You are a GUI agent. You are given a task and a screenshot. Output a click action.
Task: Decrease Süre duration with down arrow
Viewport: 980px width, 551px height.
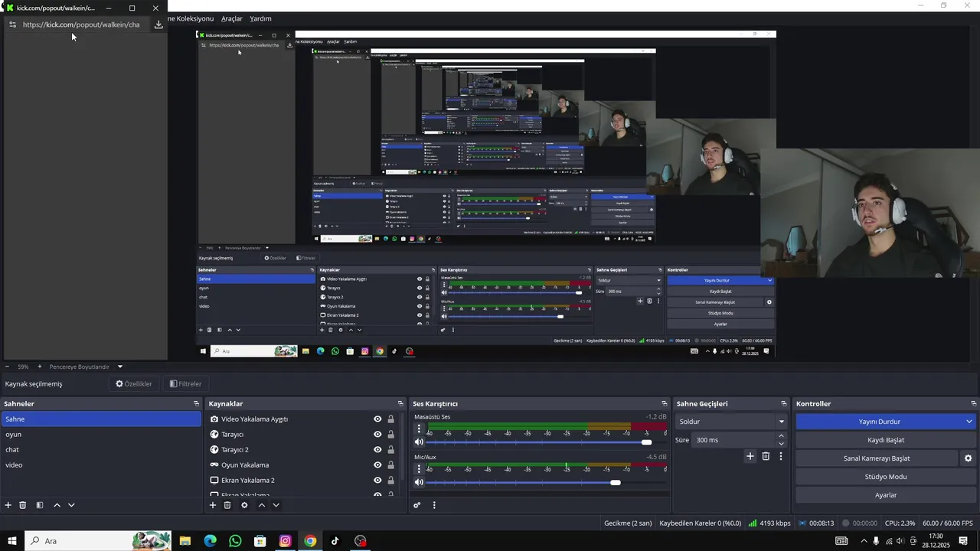click(x=782, y=444)
